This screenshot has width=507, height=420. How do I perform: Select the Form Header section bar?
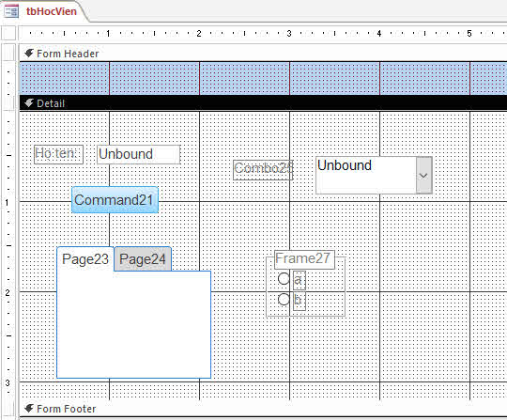[x=263, y=53]
